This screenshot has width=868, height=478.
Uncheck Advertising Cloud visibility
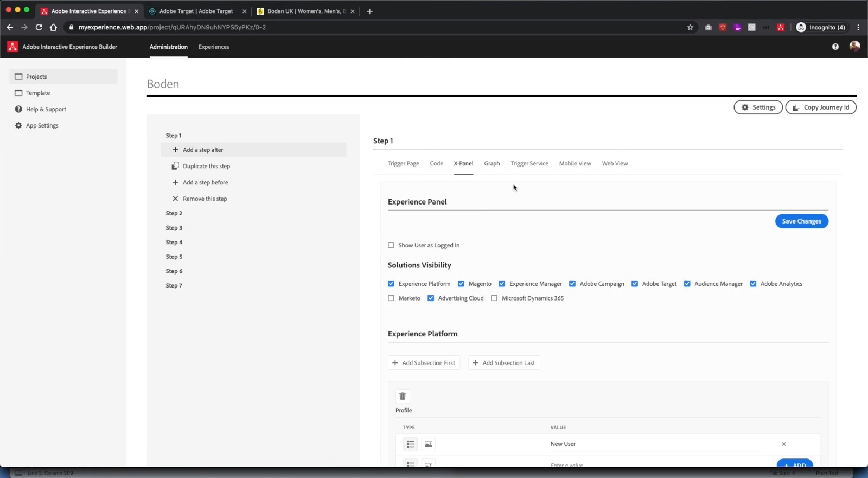431,298
